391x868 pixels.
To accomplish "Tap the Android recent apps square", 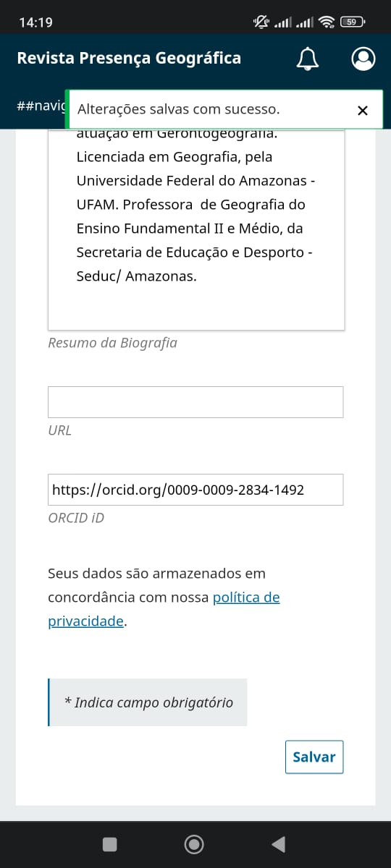I will pos(110,844).
